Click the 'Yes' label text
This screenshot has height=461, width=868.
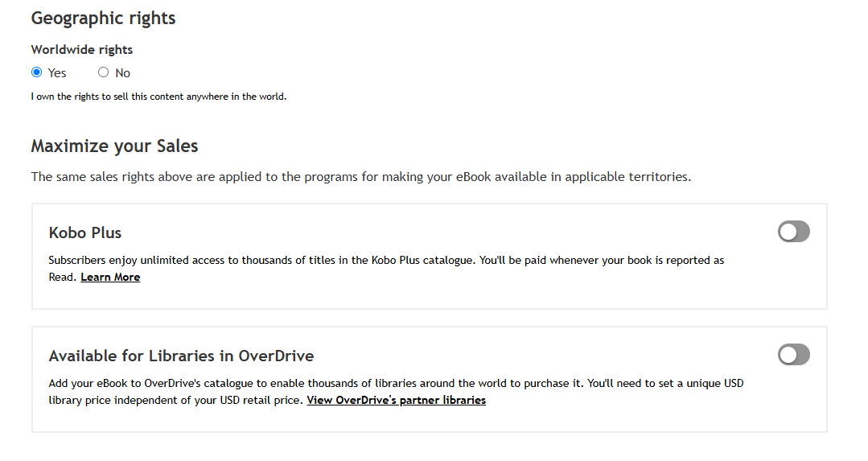pos(57,73)
